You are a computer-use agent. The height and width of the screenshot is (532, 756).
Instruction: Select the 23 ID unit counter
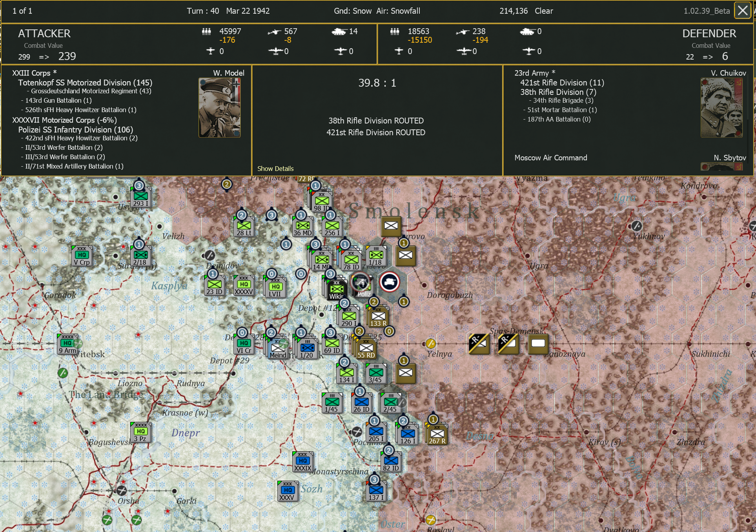215,286
